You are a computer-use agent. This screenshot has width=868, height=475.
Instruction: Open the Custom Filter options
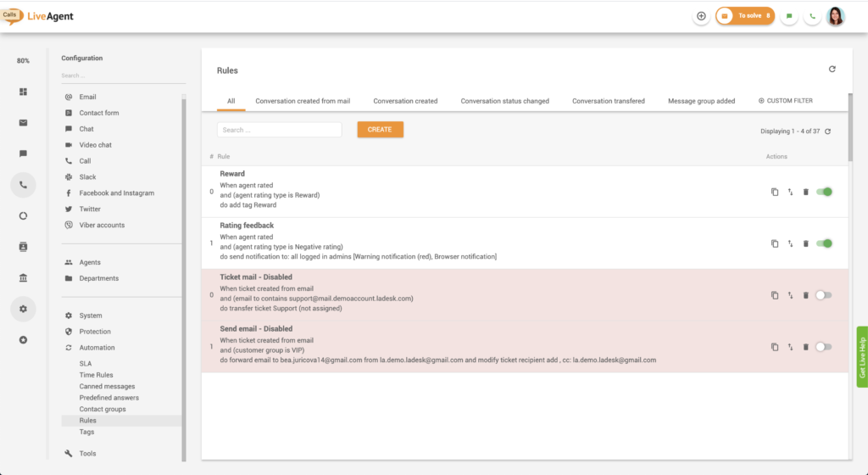(786, 101)
